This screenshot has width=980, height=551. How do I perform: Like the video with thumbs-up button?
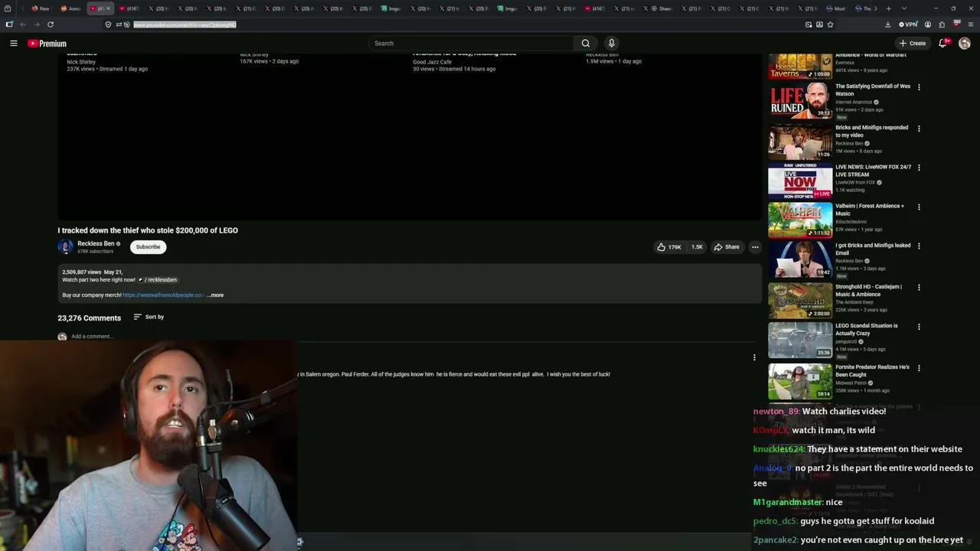tap(668, 247)
